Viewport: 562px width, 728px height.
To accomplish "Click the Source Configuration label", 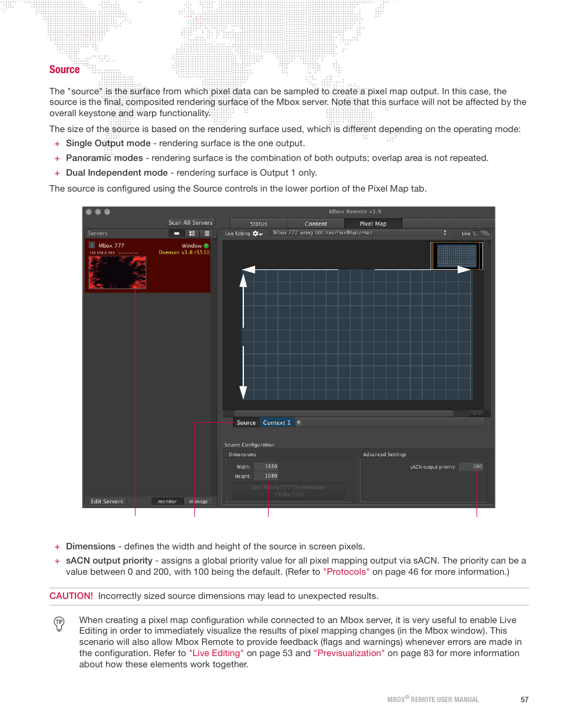I will point(249,445).
